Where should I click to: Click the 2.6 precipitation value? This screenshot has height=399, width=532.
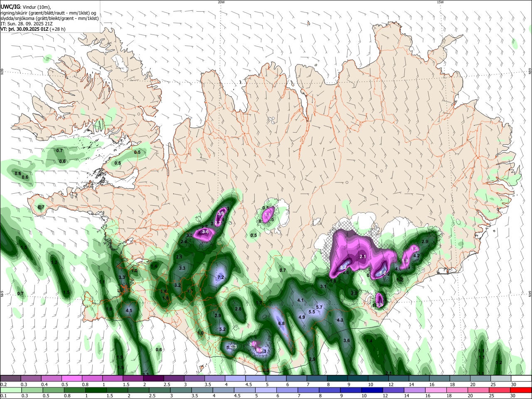pyautogui.click(x=345, y=273)
